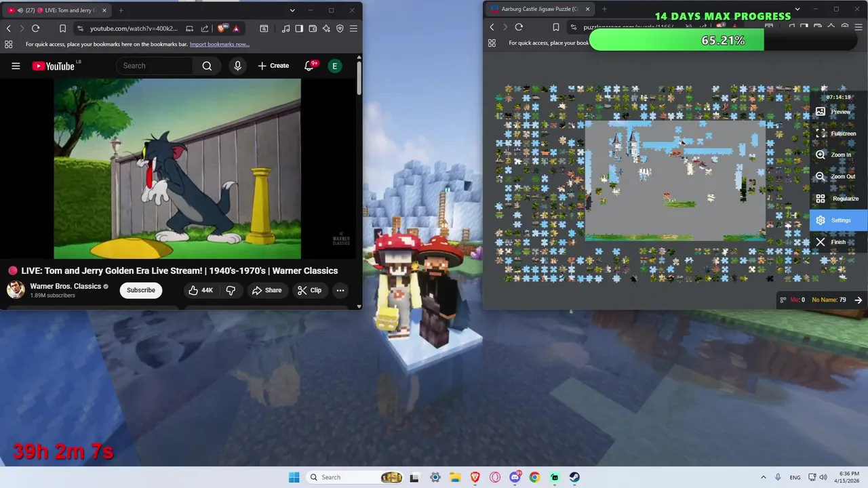Open Discord from the taskbar

coord(515,477)
